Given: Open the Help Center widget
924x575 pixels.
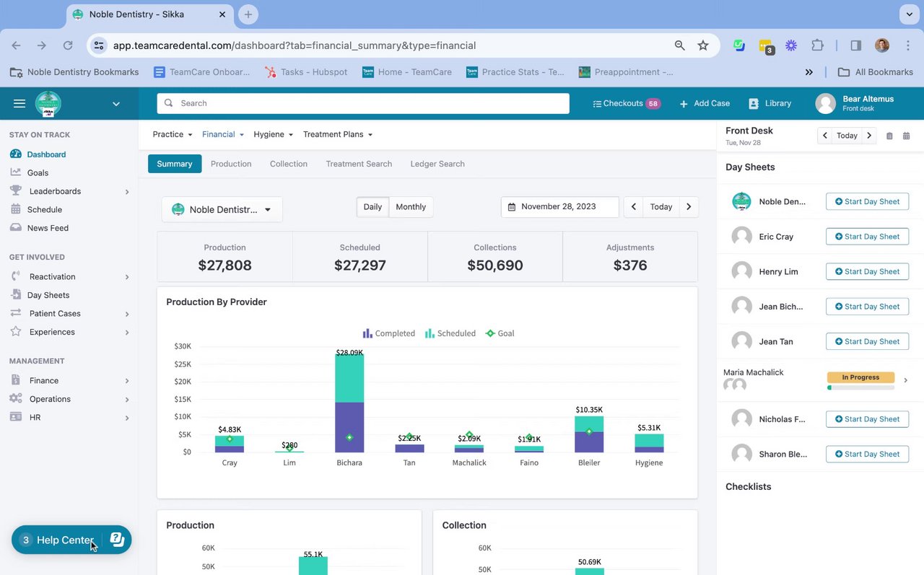Looking at the screenshot, I should pos(71,540).
